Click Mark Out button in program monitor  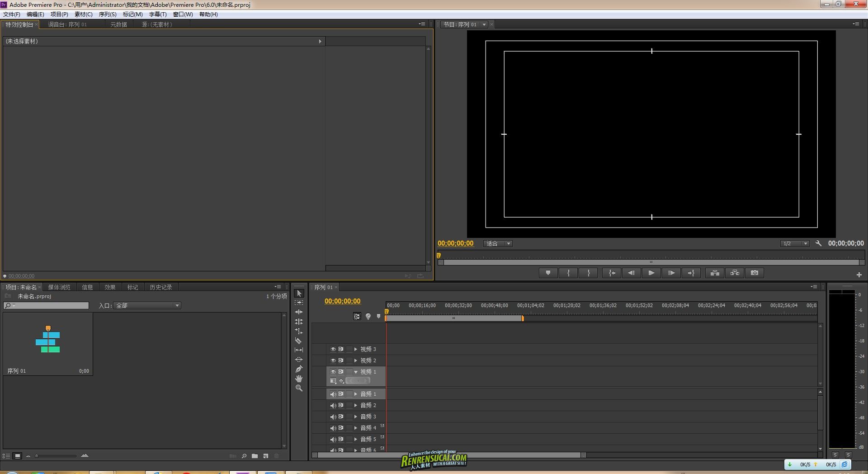pyautogui.click(x=588, y=273)
